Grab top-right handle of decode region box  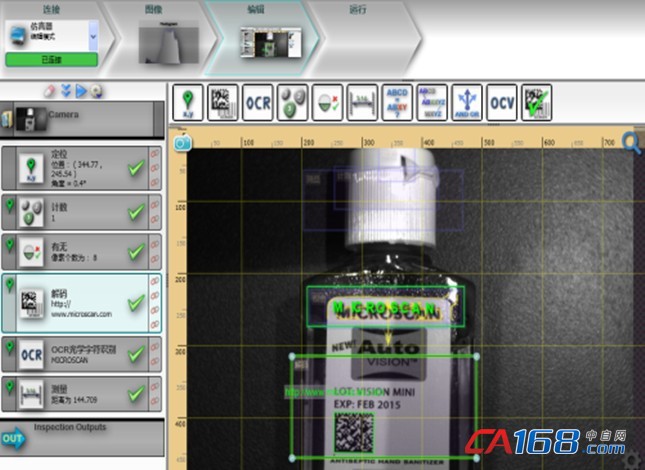click(x=476, y=356)
